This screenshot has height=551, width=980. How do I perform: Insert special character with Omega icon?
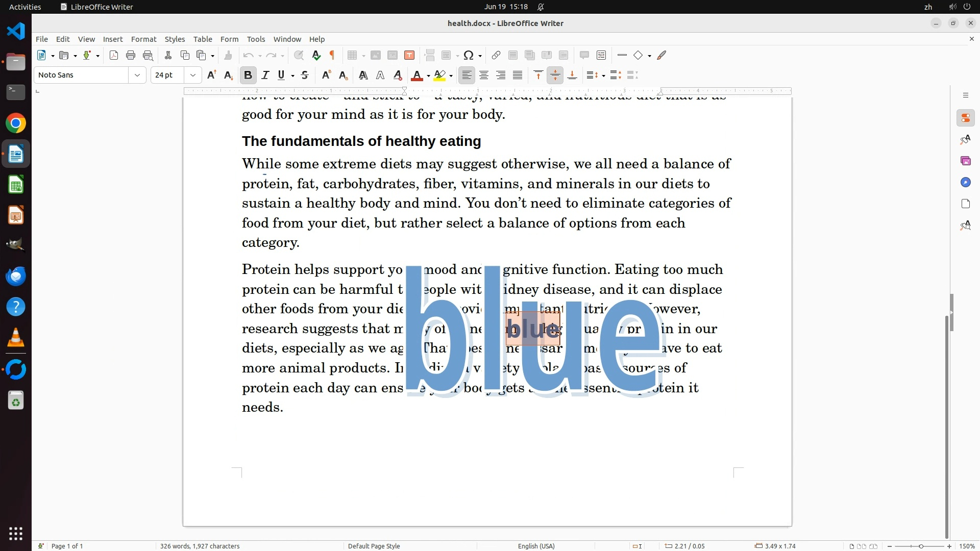click(469, 55)
